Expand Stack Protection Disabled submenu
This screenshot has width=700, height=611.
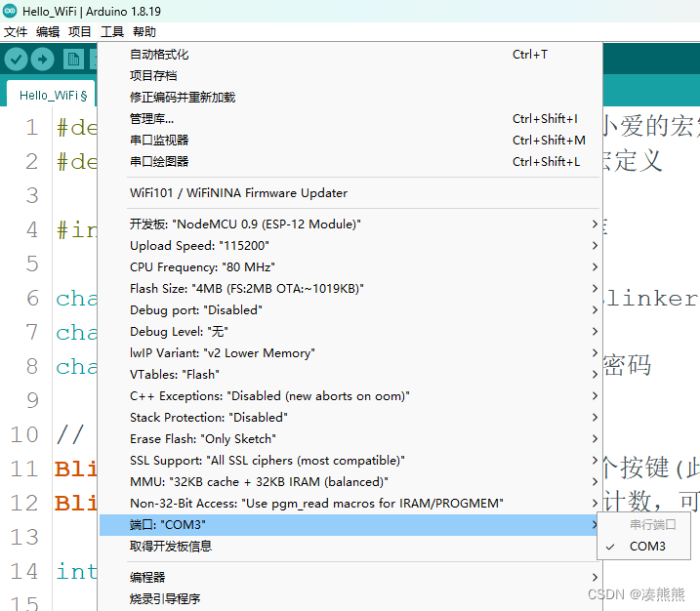(x=350, y=418)
